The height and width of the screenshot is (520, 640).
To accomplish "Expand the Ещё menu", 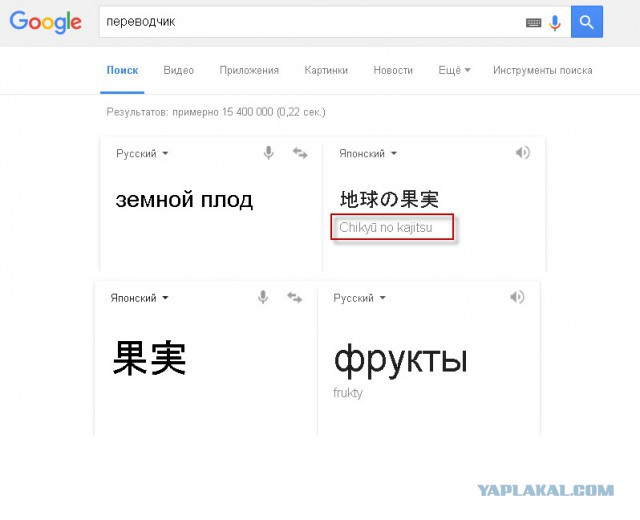I will (x=454, y=70).
